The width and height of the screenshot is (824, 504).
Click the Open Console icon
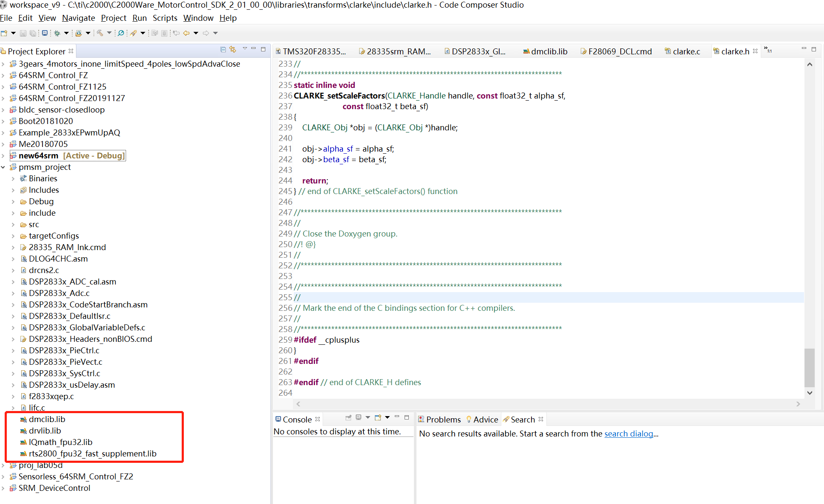tap(378, 418)
